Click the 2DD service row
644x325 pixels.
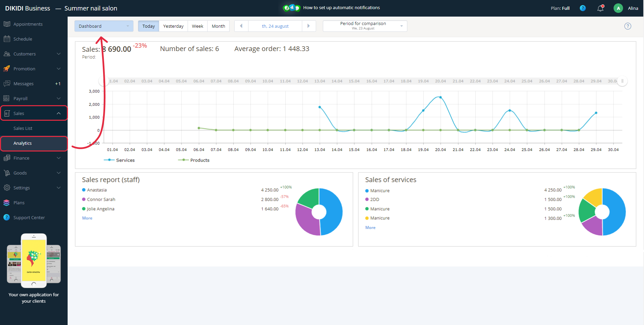click(470, 200)
